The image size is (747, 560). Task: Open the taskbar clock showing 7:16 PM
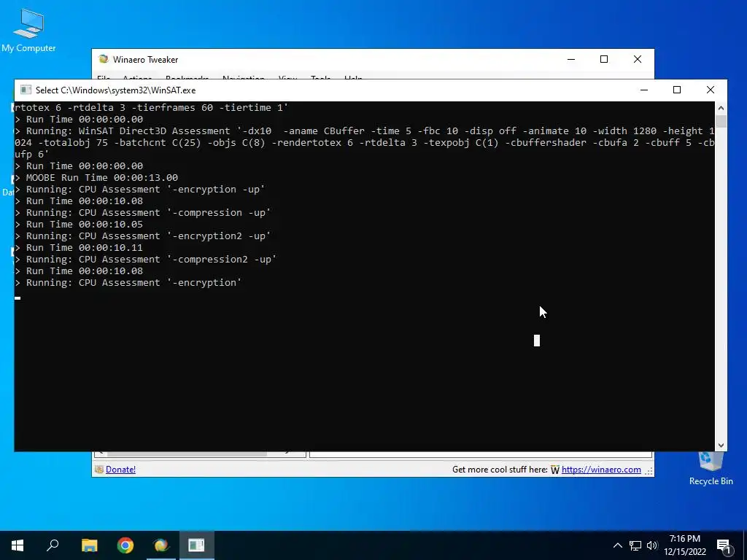point(684,545)
